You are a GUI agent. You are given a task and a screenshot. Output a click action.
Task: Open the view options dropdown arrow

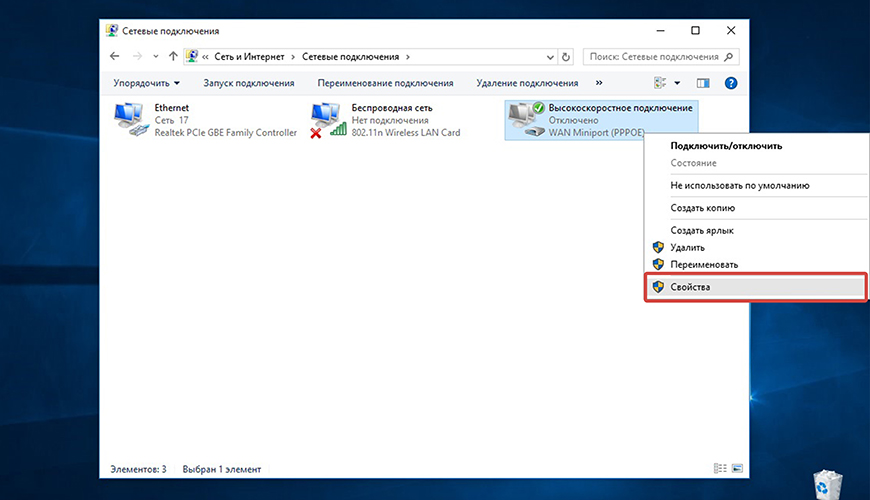[677, 83]
